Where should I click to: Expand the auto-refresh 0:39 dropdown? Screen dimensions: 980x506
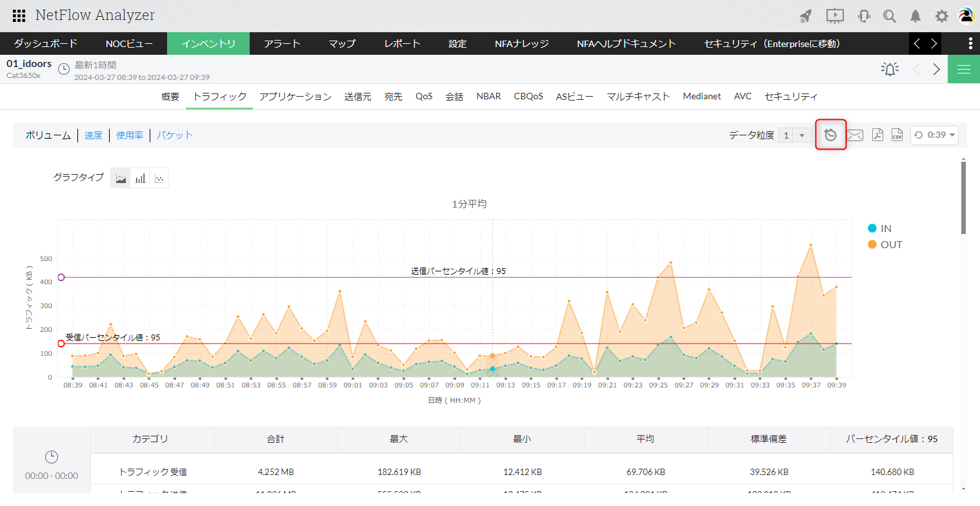coord(934,135)
